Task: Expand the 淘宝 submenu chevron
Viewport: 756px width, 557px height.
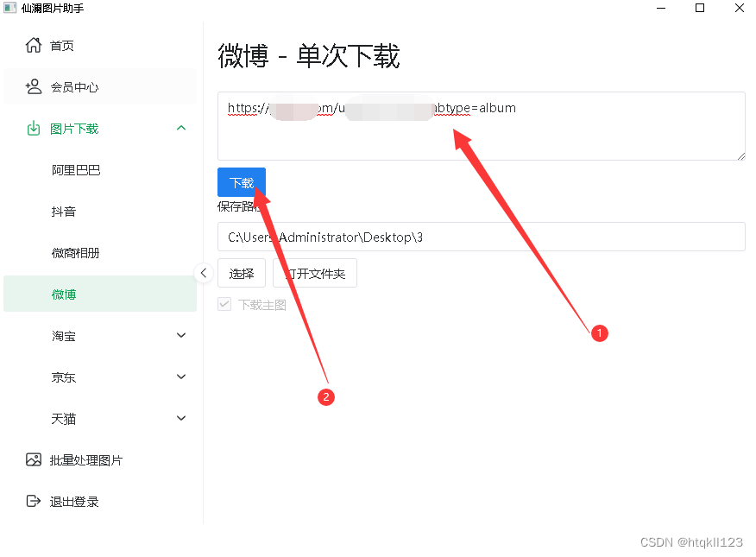Action: pos(181,335)
